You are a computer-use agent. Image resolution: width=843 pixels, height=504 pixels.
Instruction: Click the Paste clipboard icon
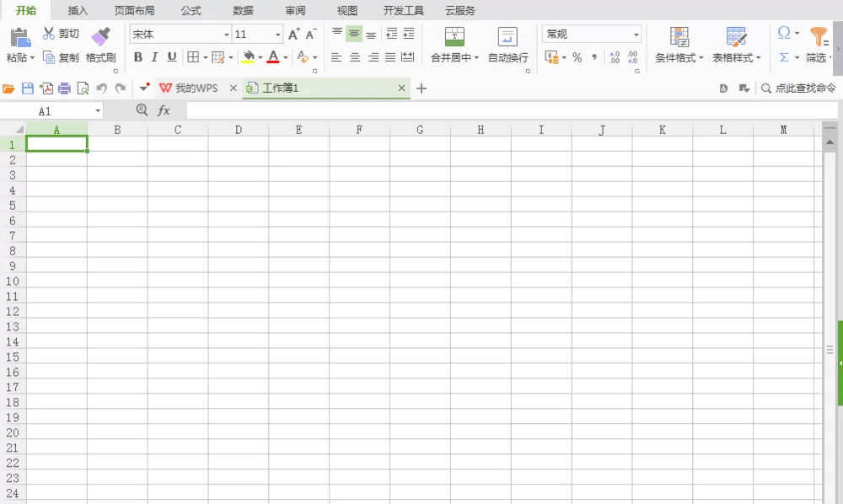click(x=20, y=37)
